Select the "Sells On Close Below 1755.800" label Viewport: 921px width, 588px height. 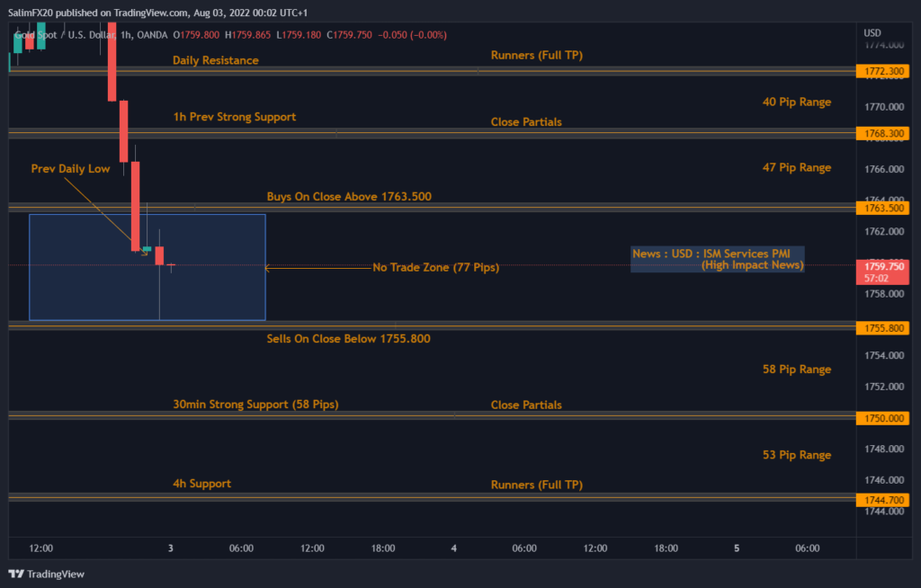pos(348,339)
